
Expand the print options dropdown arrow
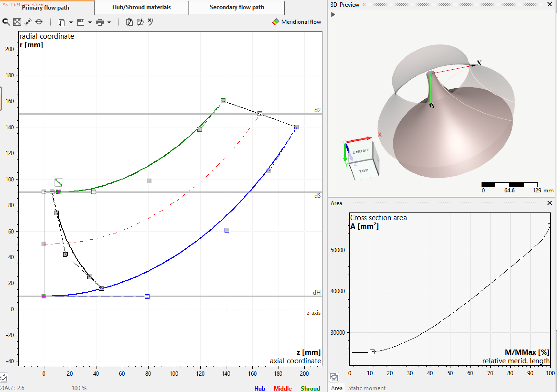[109, 22]
